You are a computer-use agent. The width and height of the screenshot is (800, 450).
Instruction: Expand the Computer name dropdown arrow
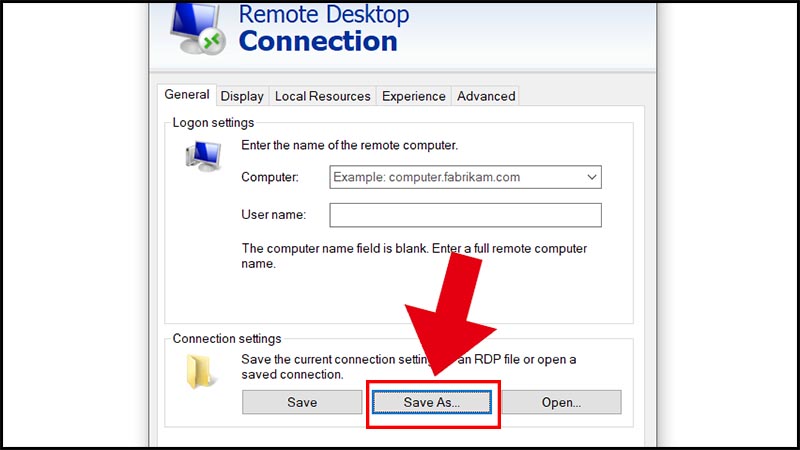point(591,177)
